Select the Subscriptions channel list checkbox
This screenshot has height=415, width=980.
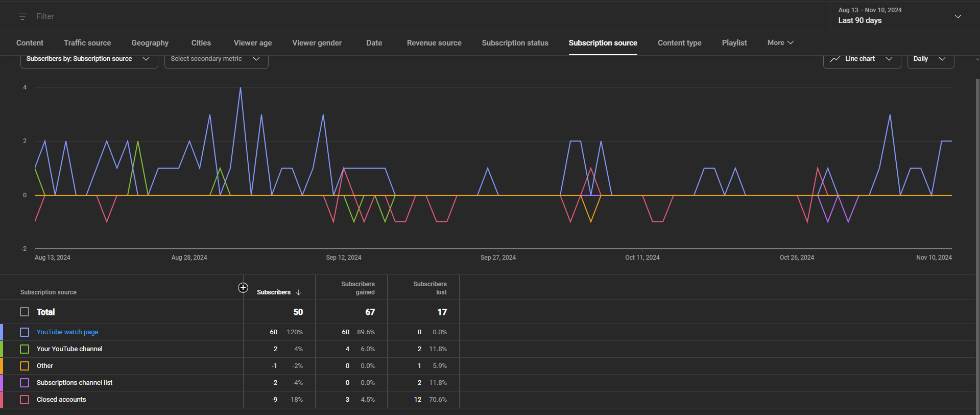pyautogui.click(x=25, y=383)
